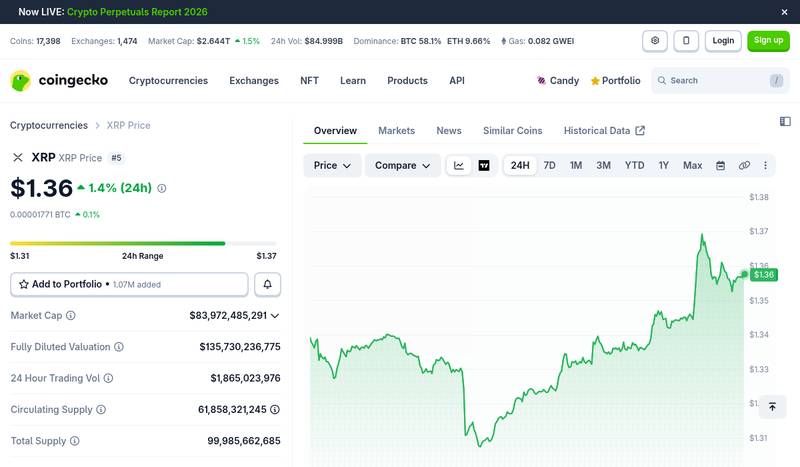Screen dimensions: 800x467
Task: Open the Crypto Perpetuals Report 2026 link
Action: 137,12
